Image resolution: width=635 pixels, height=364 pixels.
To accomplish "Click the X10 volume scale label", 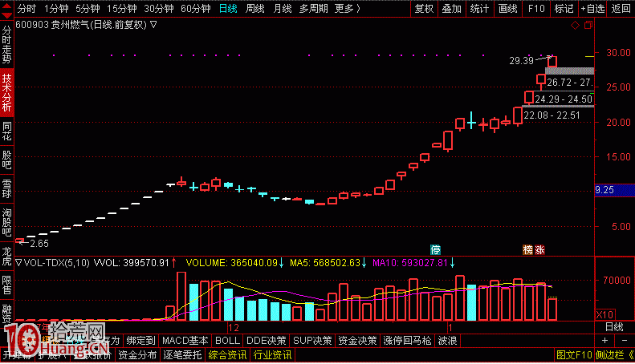I will pos(604,314).
